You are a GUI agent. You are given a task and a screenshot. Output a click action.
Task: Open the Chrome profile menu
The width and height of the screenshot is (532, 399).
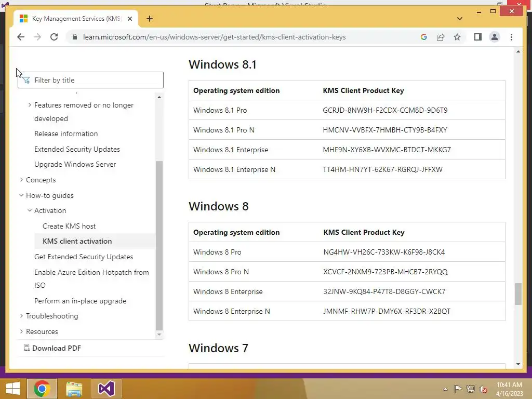[x=495, y=37]
